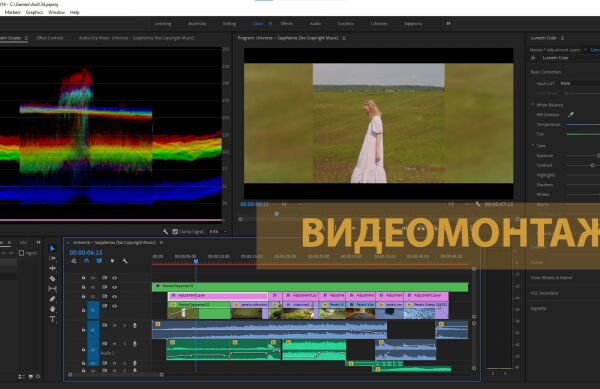The image size is (600, 389).
Task: Select the pink Adjustment Layer clip
Action: click(x=218, y=296)
